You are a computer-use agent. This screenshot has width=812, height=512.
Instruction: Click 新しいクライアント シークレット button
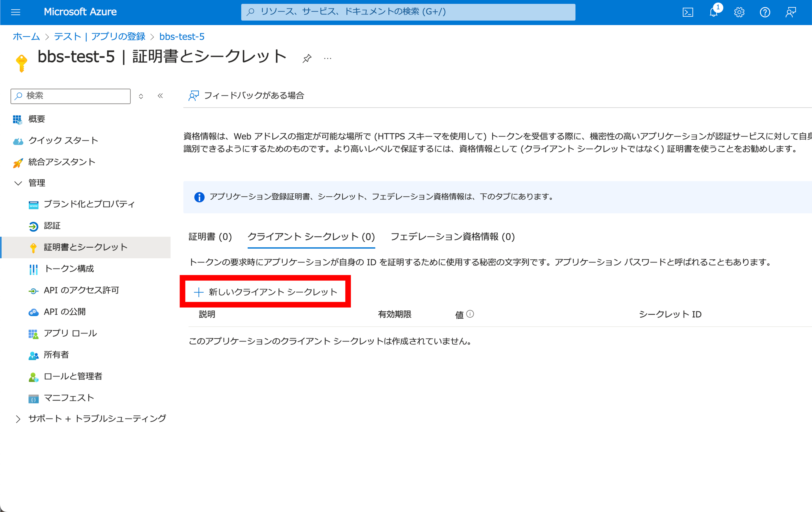(266, 291)
